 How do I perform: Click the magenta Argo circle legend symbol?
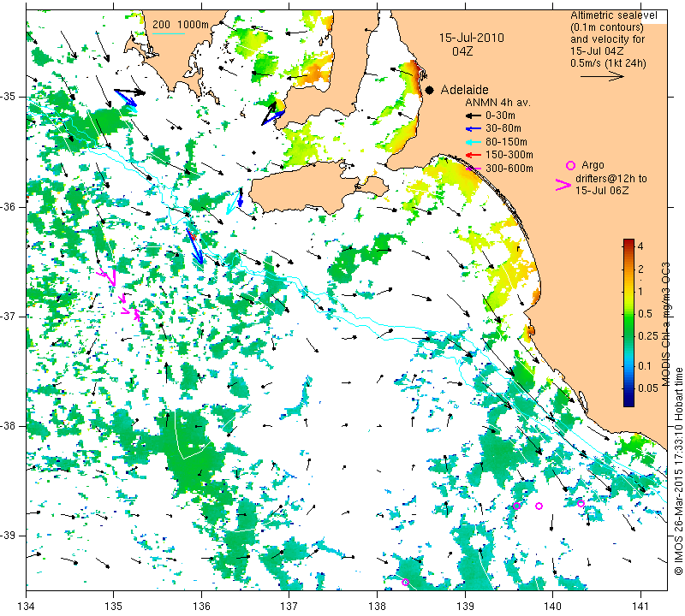tap(570, 165)
